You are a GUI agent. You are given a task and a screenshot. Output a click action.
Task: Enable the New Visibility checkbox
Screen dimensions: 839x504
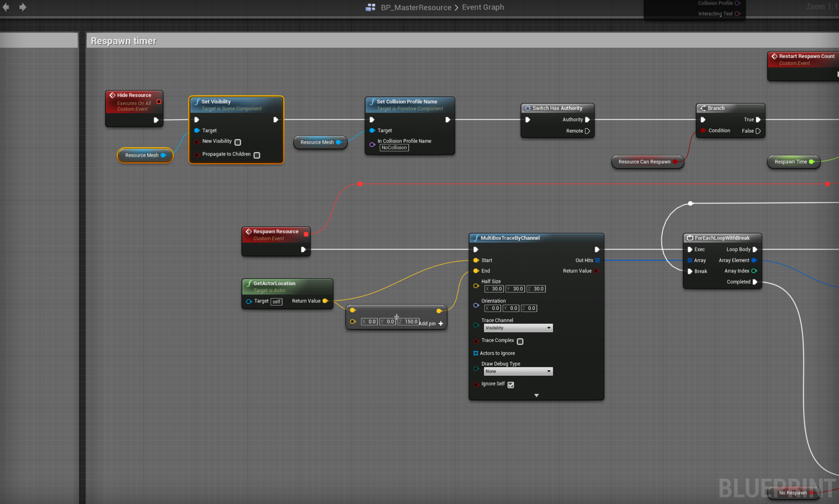point(238,142)
